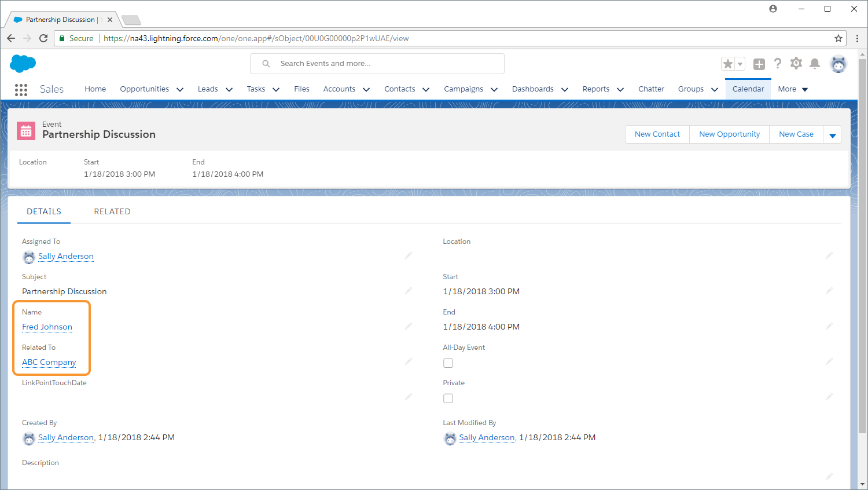Screen dimensions: 868x490
Task: Open a new browser tab
Action: (x=131, y=20)
